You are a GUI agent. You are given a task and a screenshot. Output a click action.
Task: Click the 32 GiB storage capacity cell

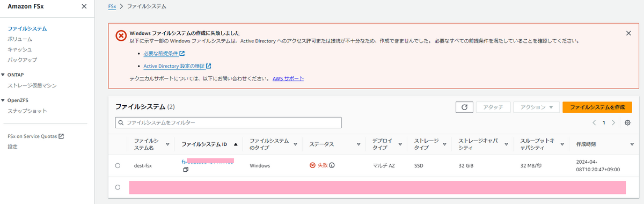click(467, 165)
